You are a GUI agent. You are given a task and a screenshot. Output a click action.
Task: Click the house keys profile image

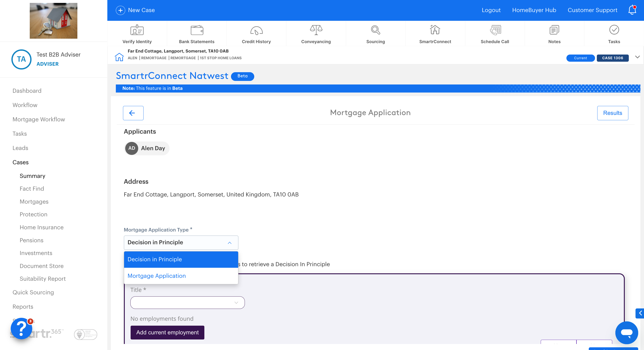click(53, 21)
